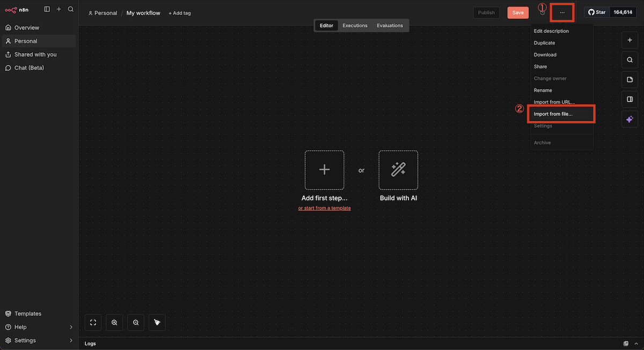Select Duplicate from the workflow menu

coord(544,42)
